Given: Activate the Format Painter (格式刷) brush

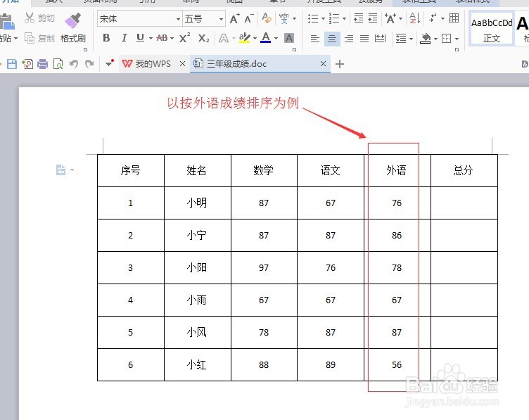Looking at the screenshot, I should coord(73,20).
